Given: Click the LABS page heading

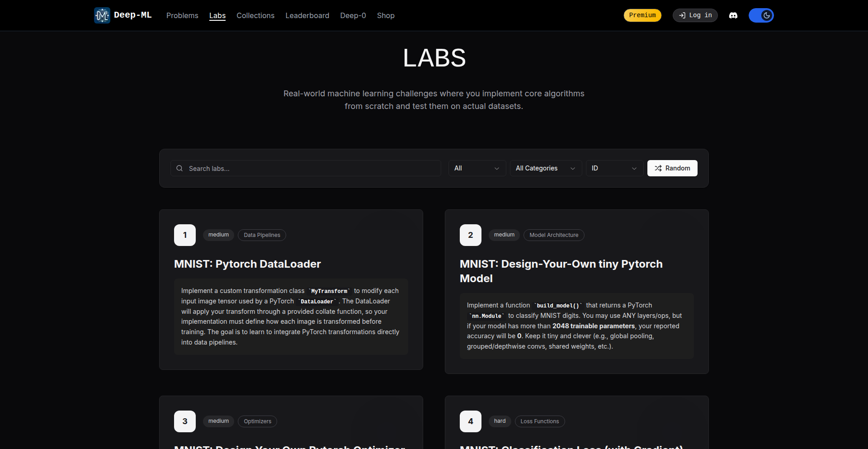Looking at the screenshot, I should 434,58.
